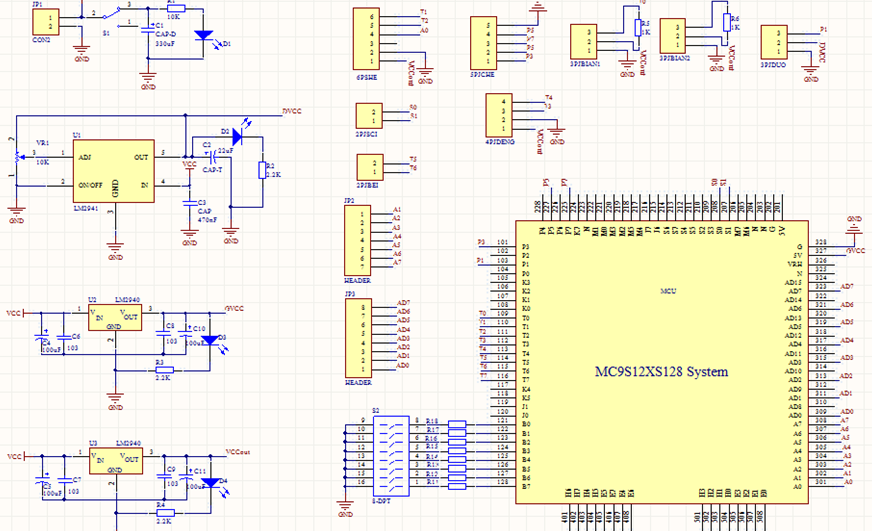Select capacitor C9 103

tap(165, 477)
